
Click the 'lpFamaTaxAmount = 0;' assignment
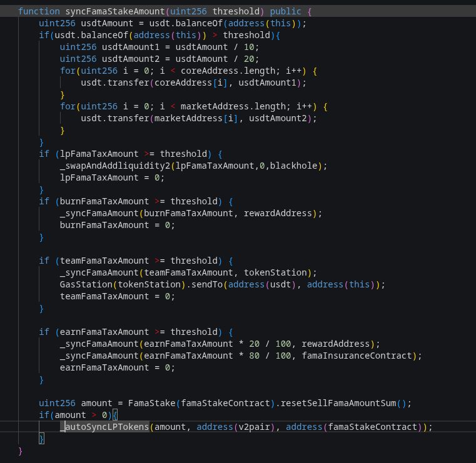tap(113, 177)
